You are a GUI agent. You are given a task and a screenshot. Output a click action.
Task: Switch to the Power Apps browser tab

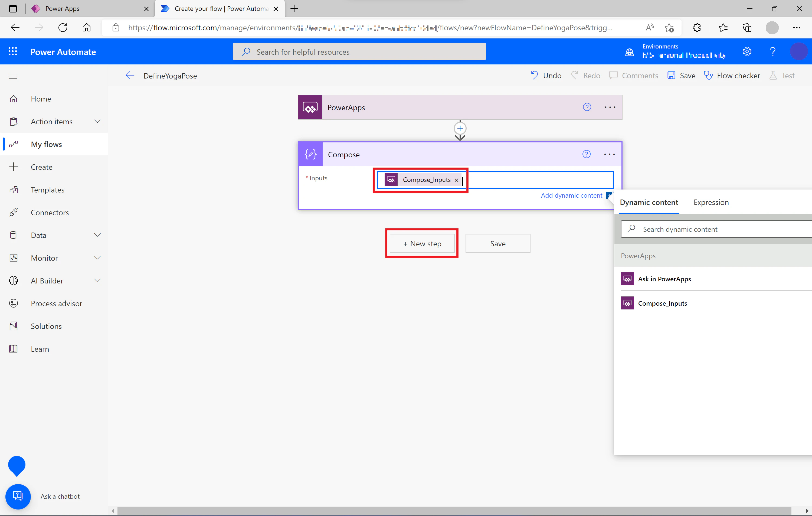[x=88, y=9]
